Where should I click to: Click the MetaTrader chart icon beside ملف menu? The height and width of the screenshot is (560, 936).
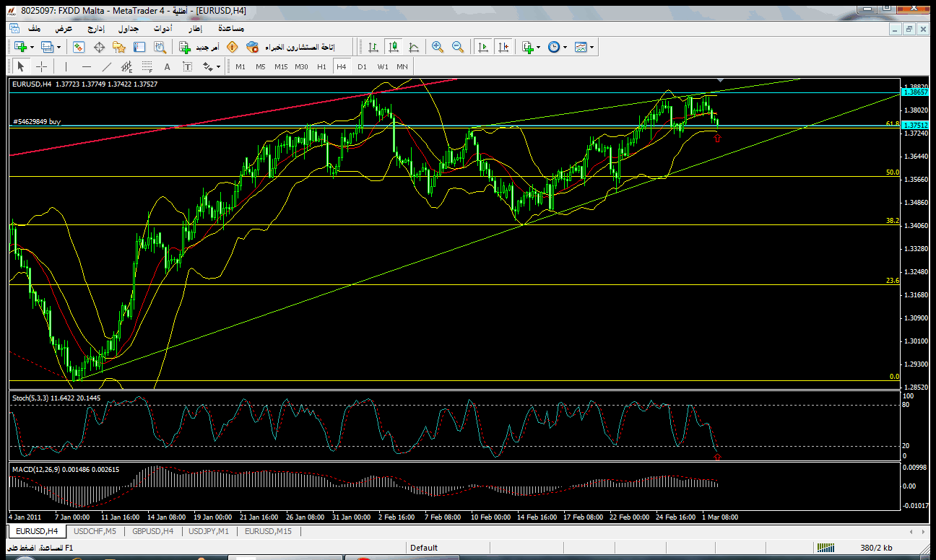(14, 28)
